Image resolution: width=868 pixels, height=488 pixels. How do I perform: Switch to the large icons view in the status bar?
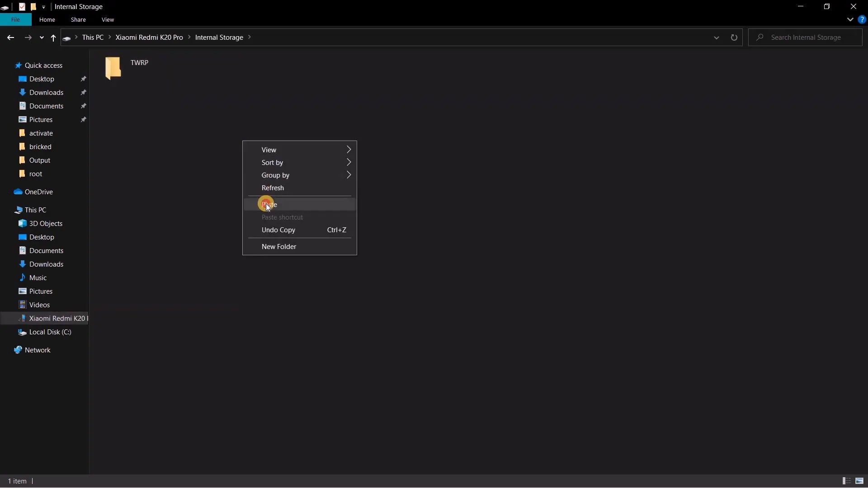[859, 481]
